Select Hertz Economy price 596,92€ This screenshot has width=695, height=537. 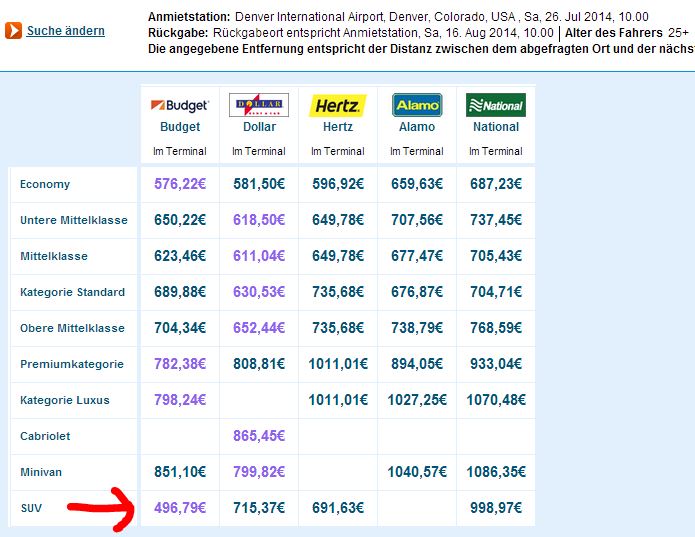pos(338,184)
